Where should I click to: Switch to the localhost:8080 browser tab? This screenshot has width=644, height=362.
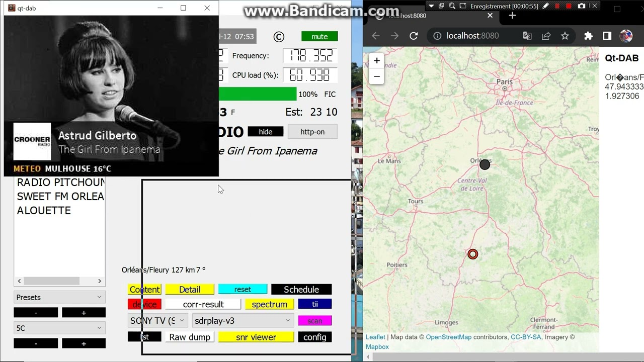click(433, 16)
